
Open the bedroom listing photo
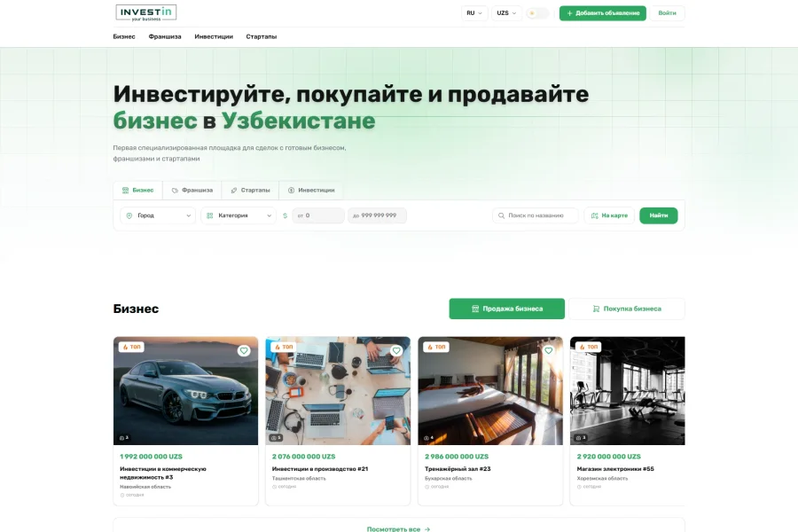click(490, 390)
